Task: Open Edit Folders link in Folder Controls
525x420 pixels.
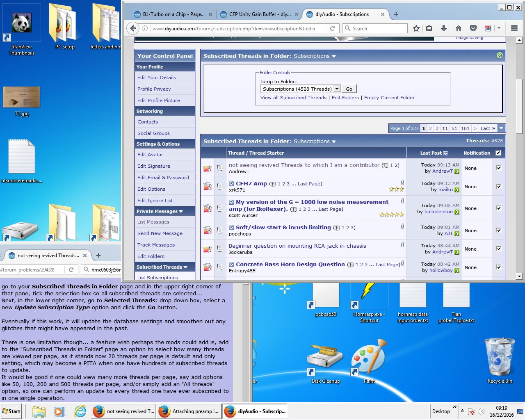Action: pyautogui.click(x=345, y=98)
